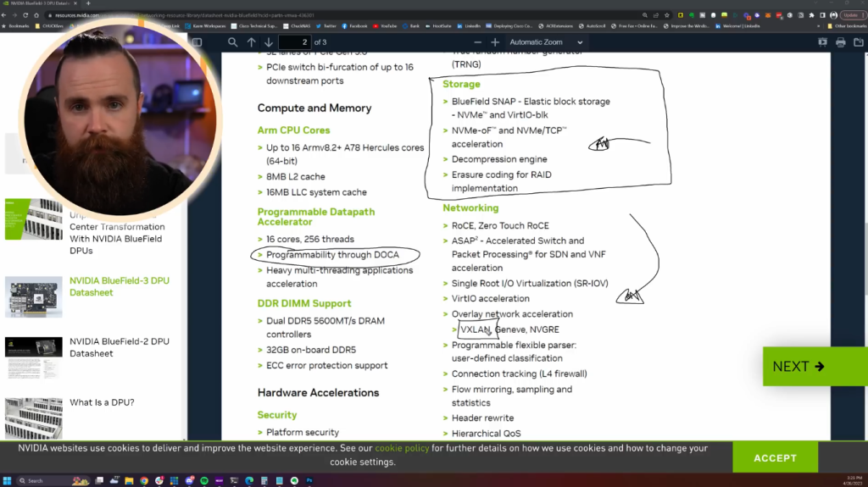Screen dimensions: 868x487
Task: Open 'What Is a DPU?' item
Action: click(x=102, y=402)
